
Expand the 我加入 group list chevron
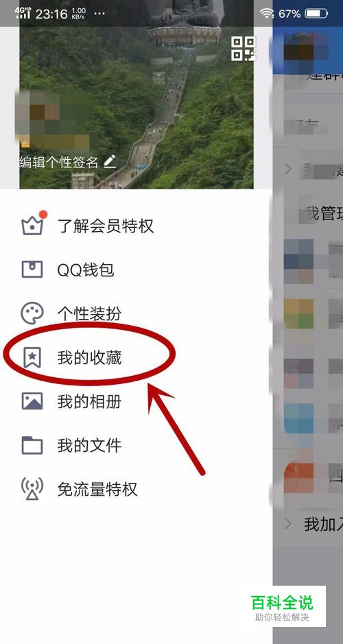(x=288, y=523)
